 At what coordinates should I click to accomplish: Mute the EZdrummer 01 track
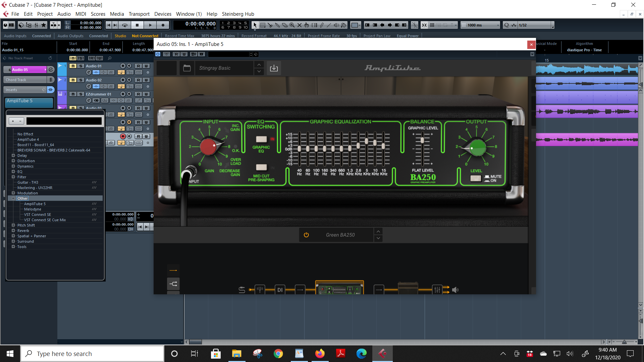point(73,94)
